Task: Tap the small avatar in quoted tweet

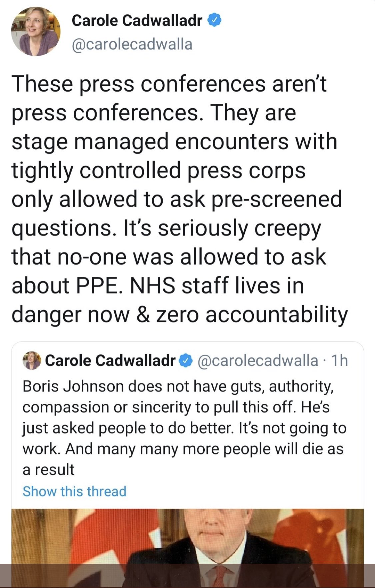Action: click(31, 360)
